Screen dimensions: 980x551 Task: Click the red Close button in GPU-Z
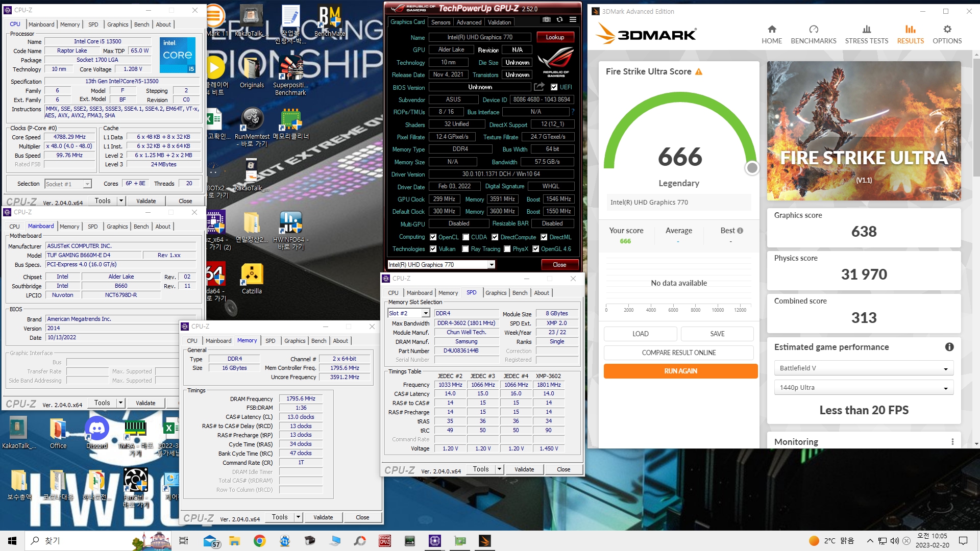pos(559,265)
